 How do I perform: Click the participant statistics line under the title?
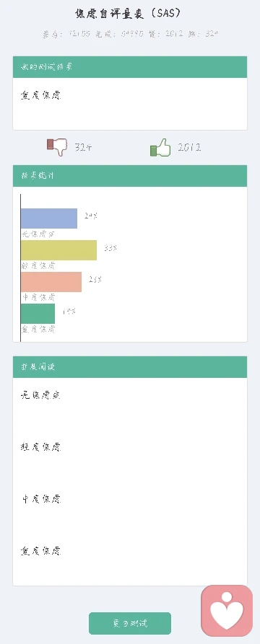tap(130, 34)
